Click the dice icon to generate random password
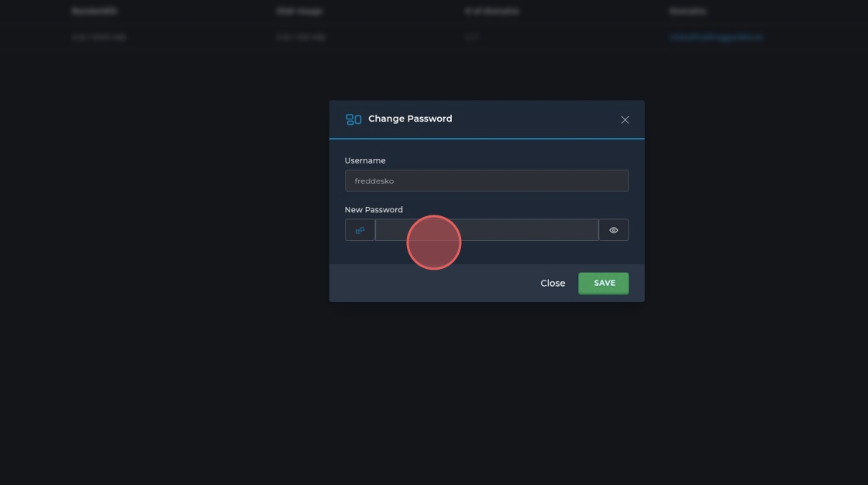 (x=360, y=230)
